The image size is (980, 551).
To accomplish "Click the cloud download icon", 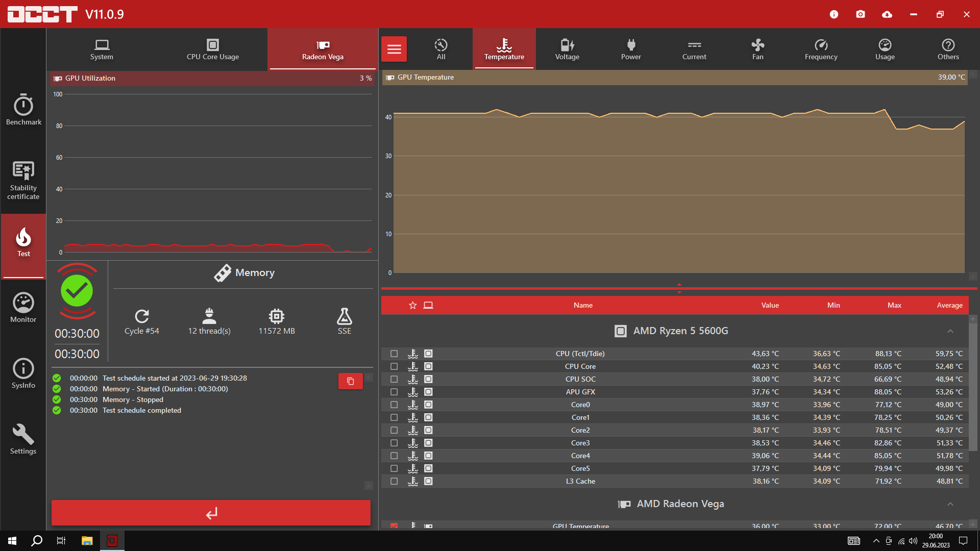I will click(x=887, y=14).
